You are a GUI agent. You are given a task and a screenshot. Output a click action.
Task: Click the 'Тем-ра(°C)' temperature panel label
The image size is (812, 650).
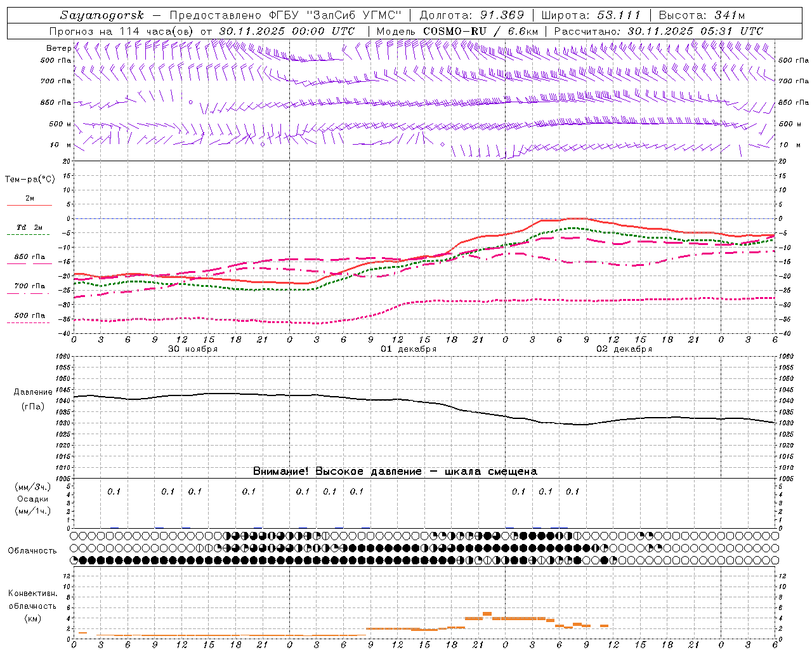coord(30,179)
